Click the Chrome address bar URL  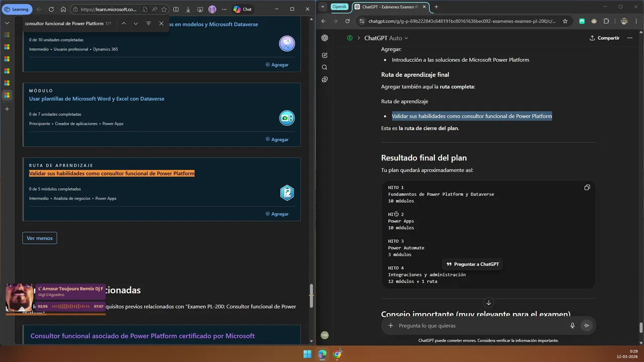462,21
